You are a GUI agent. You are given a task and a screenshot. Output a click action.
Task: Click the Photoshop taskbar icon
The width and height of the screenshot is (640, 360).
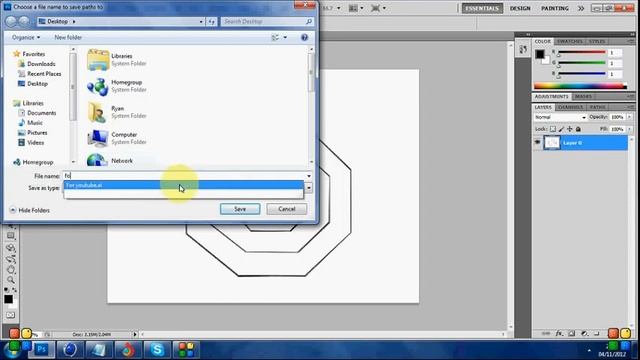pos(42,349)
